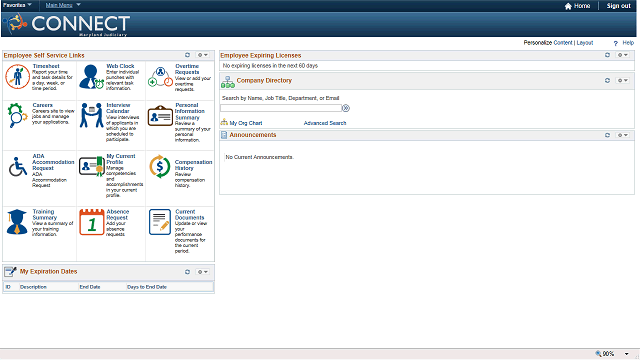Screen dimensions: 640x360
Task: Click the Web Clock punch icon
Action: [91, 77]
